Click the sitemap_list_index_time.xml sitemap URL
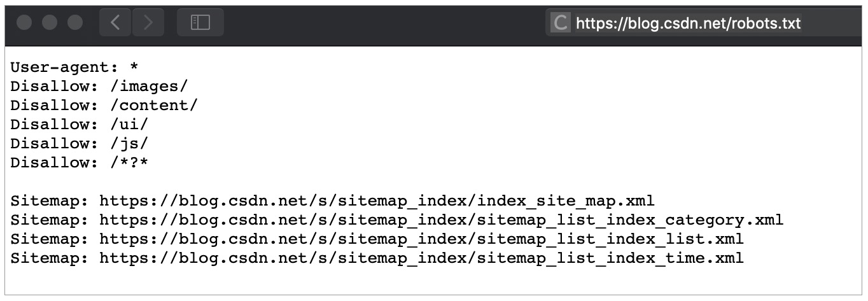This screenshot has width=868, height=301. (421, 258)
